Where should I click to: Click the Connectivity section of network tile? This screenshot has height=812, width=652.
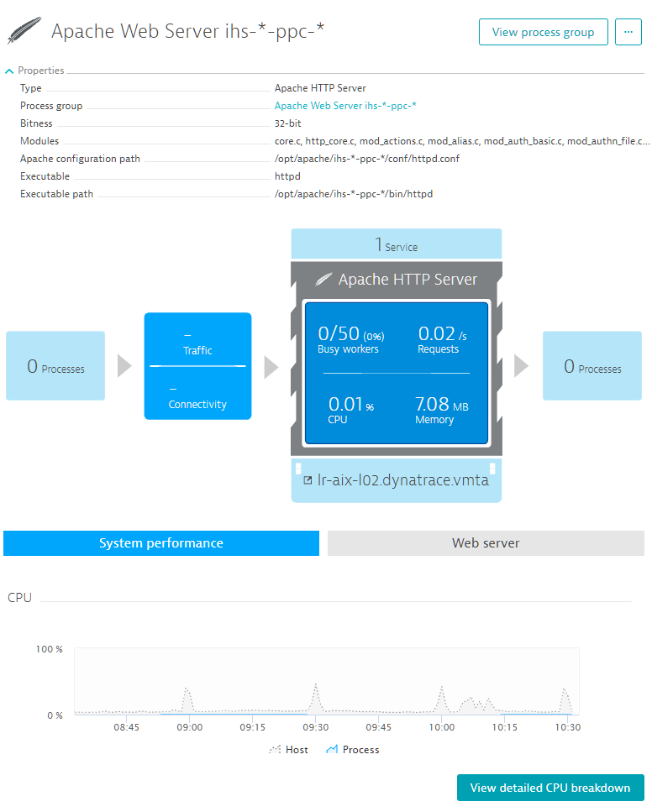(x=197, y=398)
